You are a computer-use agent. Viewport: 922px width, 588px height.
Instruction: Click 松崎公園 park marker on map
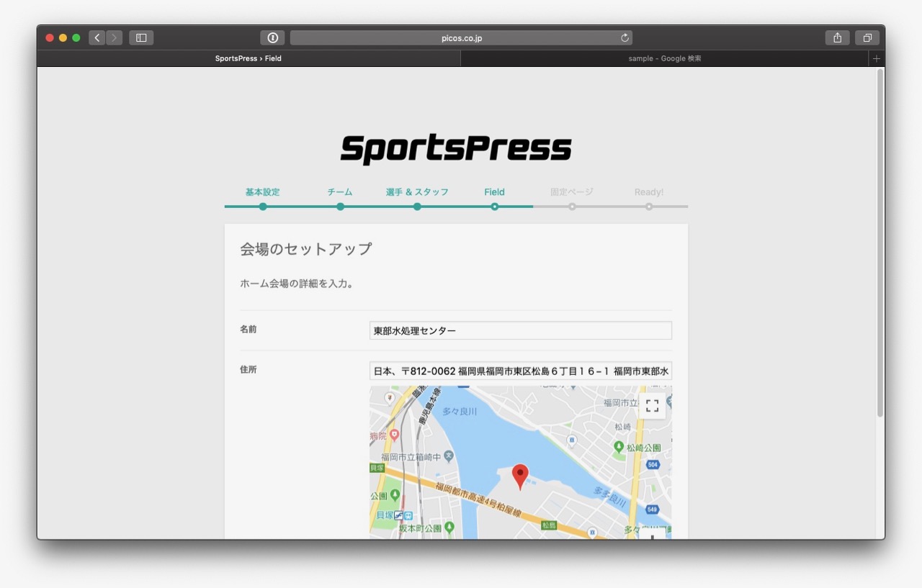tap(619, 447)
